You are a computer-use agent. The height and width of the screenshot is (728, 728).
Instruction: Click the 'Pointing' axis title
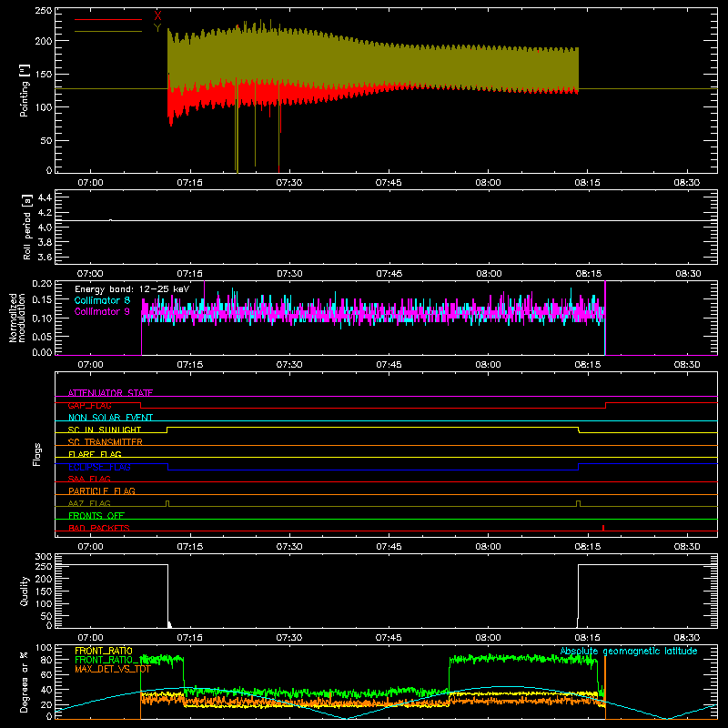[25, 91]
